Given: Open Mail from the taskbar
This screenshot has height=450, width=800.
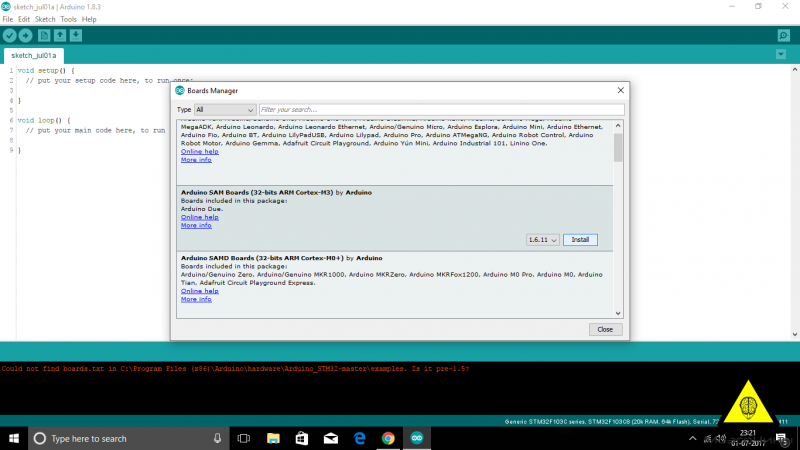Looking at the screenshot, I should click(x=331, y=438).
